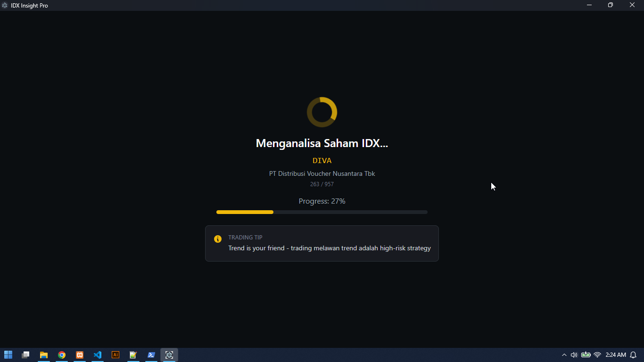Launch XAMPP from the taskbar
Image resolution: width=644 pixels, height=362 pixels.
click(x=80, y=355)
